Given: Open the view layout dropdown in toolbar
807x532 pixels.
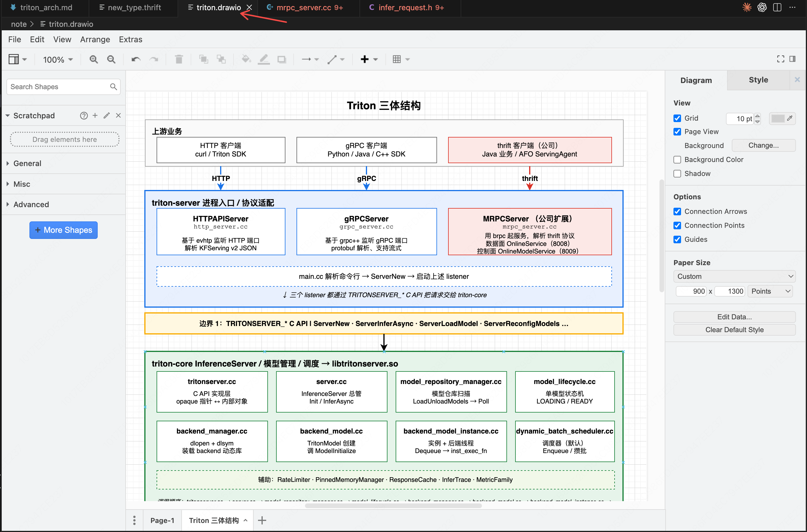Looking at the screenshot, I should click(17, 59).
